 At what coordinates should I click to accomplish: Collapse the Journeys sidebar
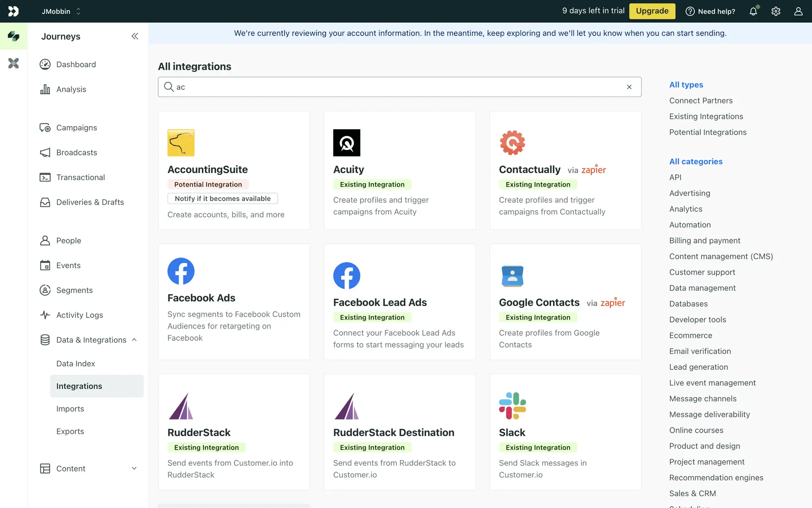click(134, 36)
